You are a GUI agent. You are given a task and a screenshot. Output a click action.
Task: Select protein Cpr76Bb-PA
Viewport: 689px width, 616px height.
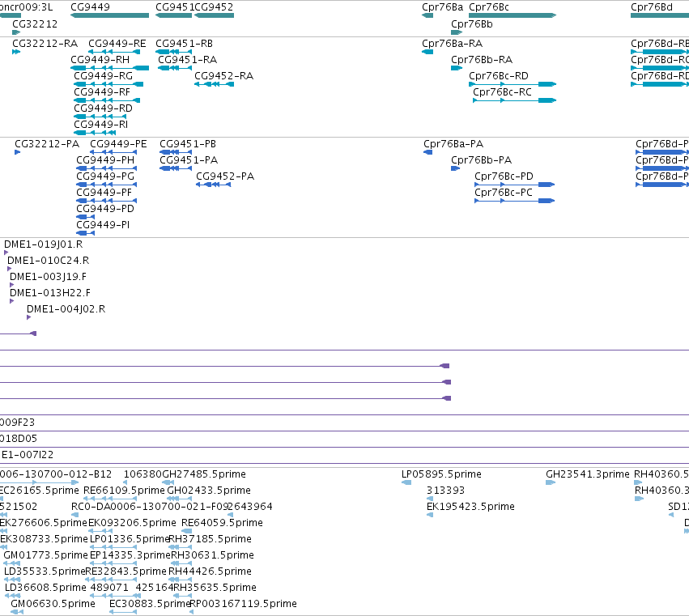click(x=482, y=160)
